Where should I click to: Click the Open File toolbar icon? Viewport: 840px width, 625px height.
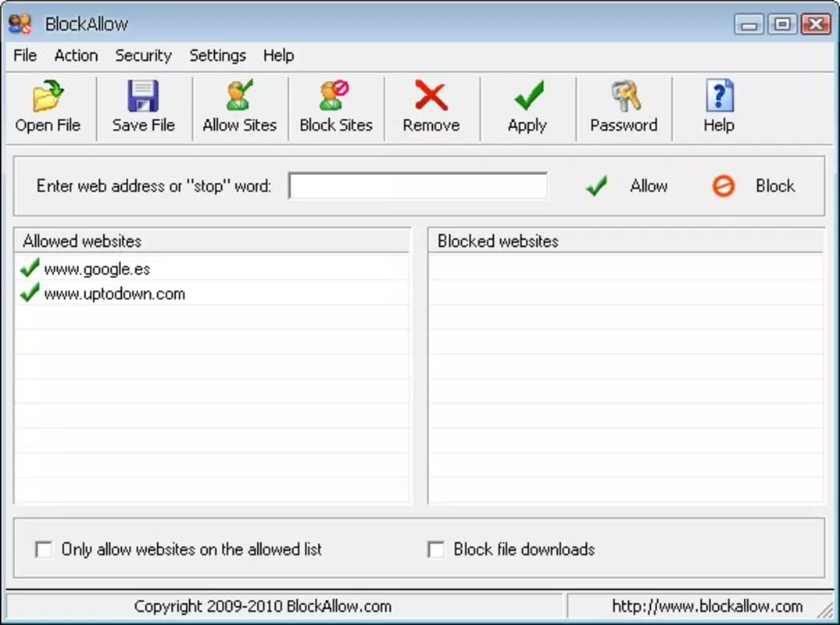pos(48,96)
